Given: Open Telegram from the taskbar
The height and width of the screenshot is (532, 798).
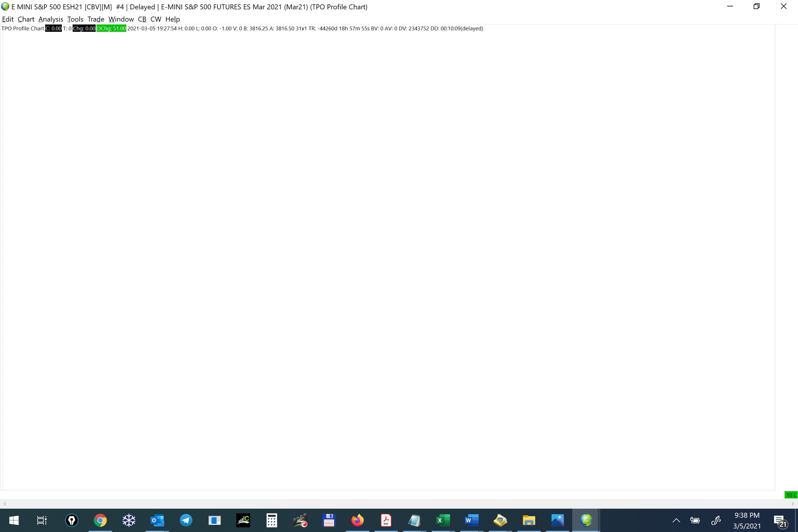Looking at the screenshot, I should [x=186, y=520].
